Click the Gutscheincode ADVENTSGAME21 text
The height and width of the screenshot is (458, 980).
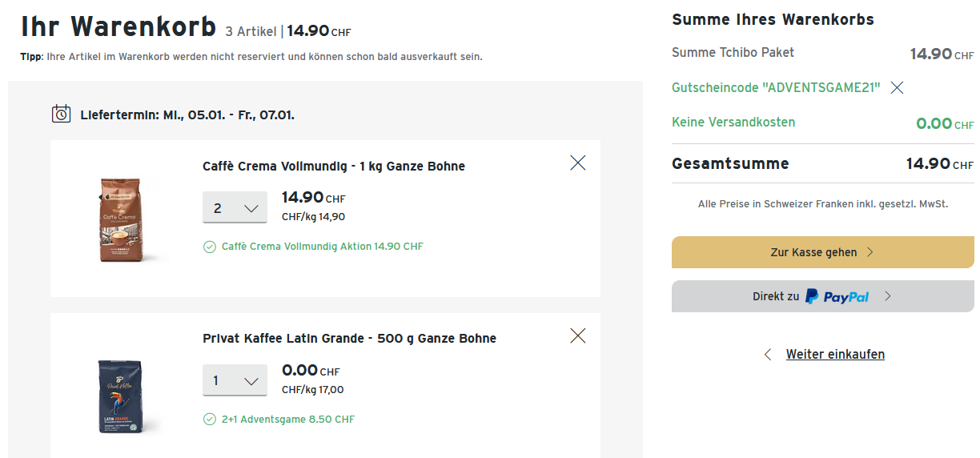click(776, 87)
